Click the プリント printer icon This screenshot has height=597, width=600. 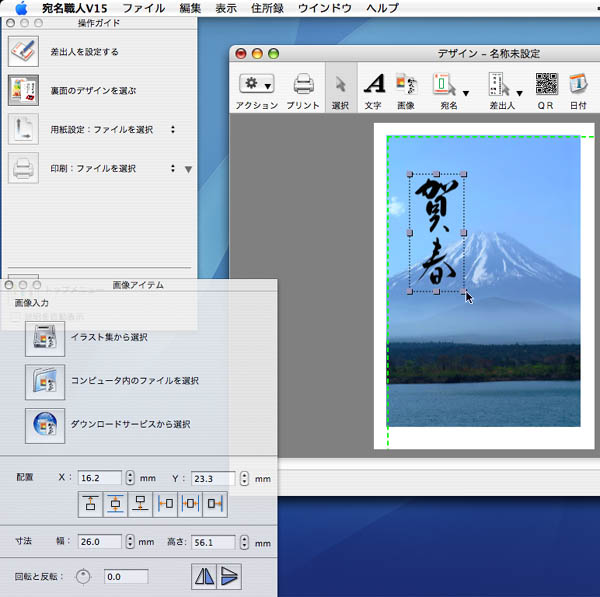(303, 84)
